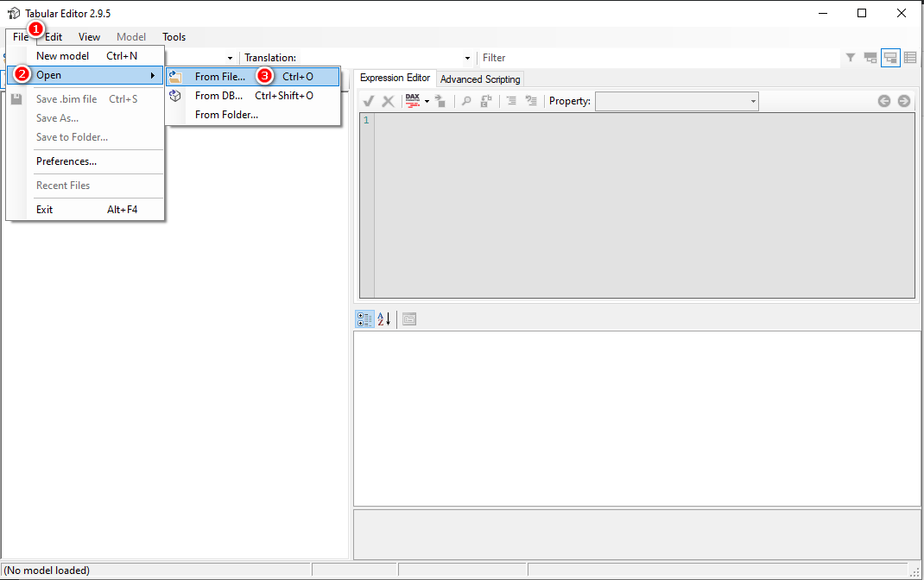Select Open in the File menu

(x=86, y=75)
